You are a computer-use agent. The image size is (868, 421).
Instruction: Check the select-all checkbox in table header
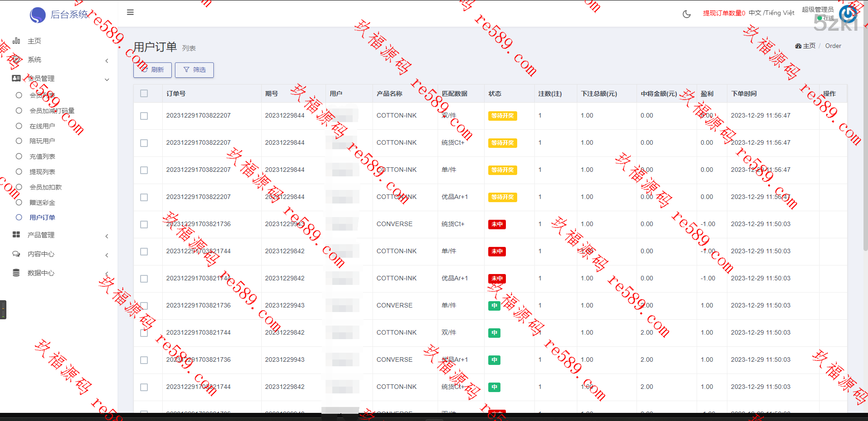coord(144,94)
